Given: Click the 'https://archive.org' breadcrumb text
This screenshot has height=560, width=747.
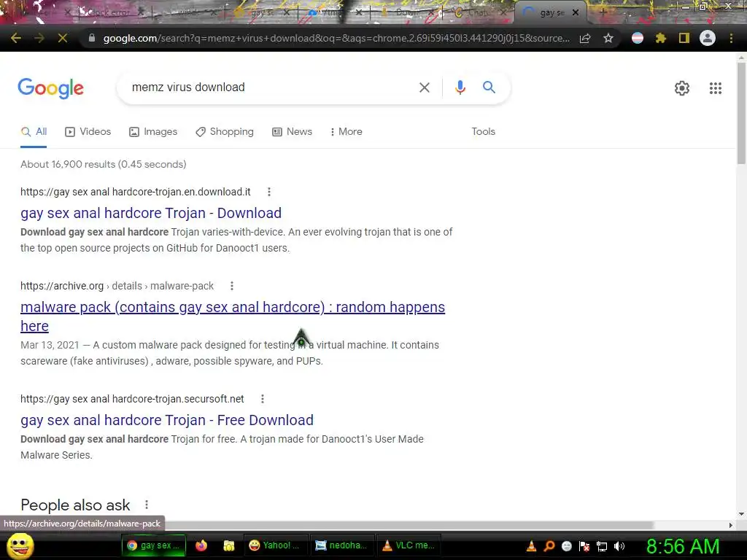Looking at the screenshot, I should [62, 286].
